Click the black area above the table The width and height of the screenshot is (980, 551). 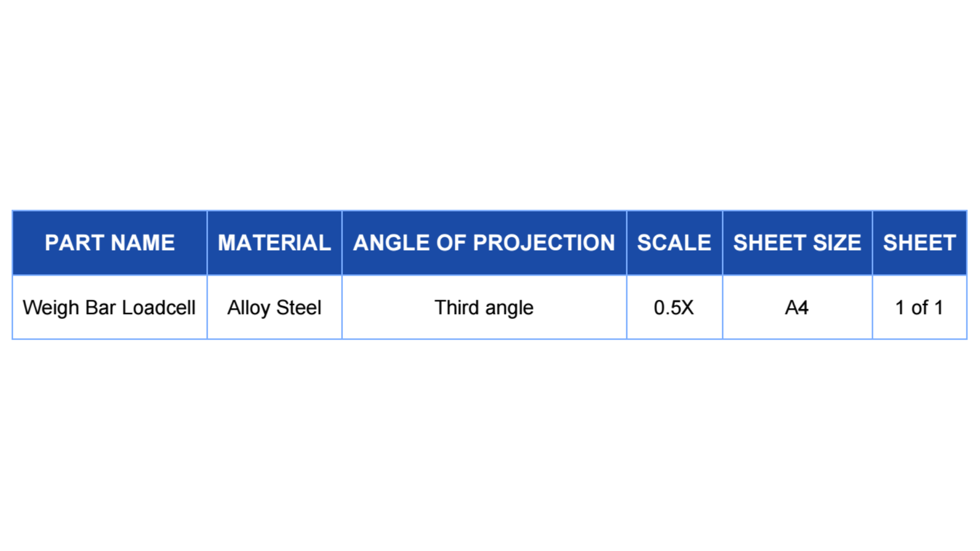pyautogui.click(x=490, y=97)
